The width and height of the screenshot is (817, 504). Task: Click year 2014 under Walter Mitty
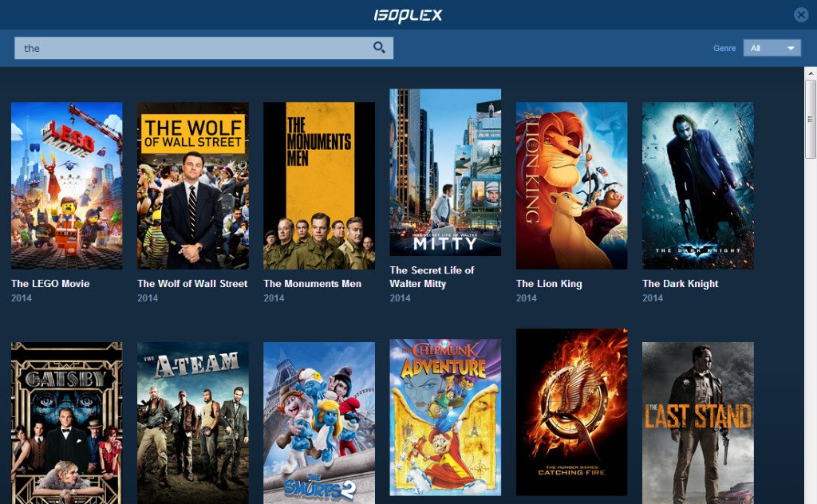(x=401, y=297)
